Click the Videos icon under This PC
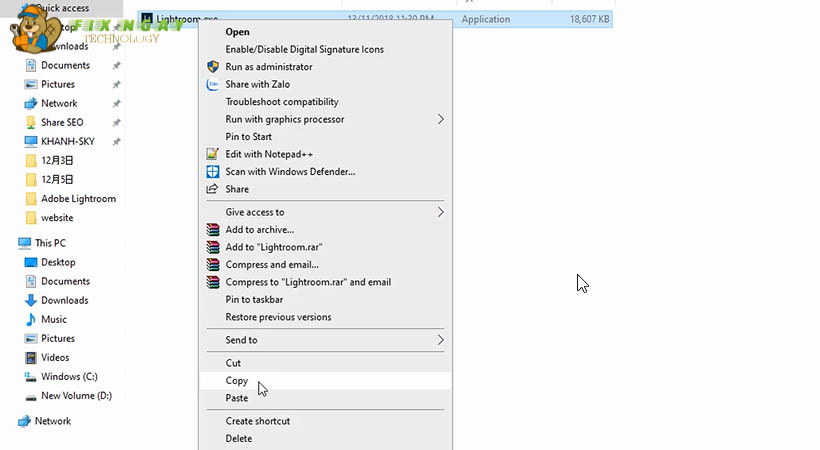This screenshot has width=820, height=450. [x=31, y=358]
